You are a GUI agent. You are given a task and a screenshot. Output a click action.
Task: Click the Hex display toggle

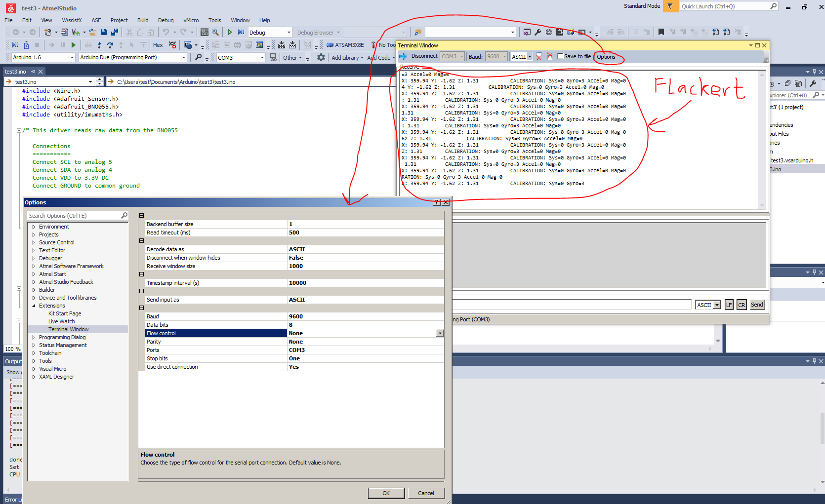coord(158,45)
